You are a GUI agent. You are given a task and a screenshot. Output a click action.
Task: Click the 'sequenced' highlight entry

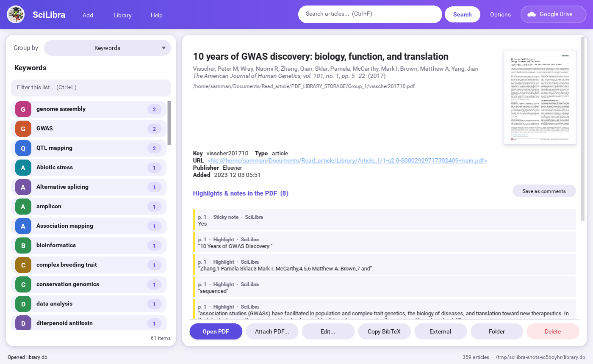(x=385, y=287)
